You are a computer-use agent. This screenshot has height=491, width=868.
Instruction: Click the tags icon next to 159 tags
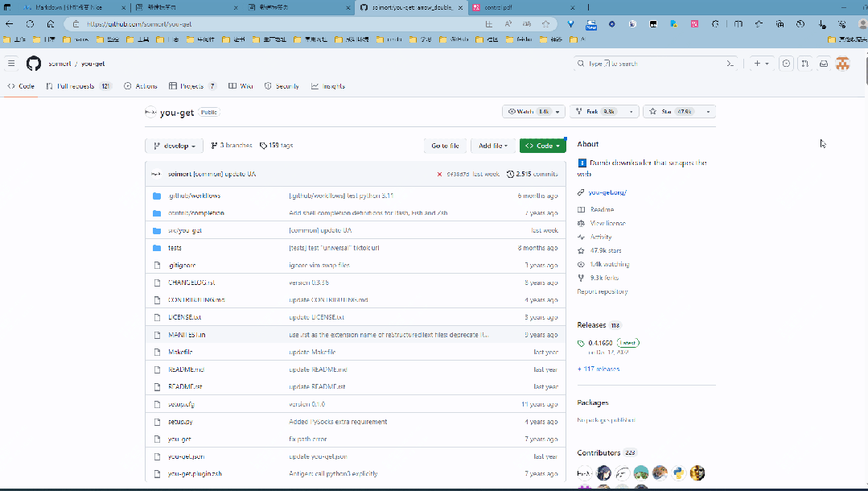pos(264,146)
